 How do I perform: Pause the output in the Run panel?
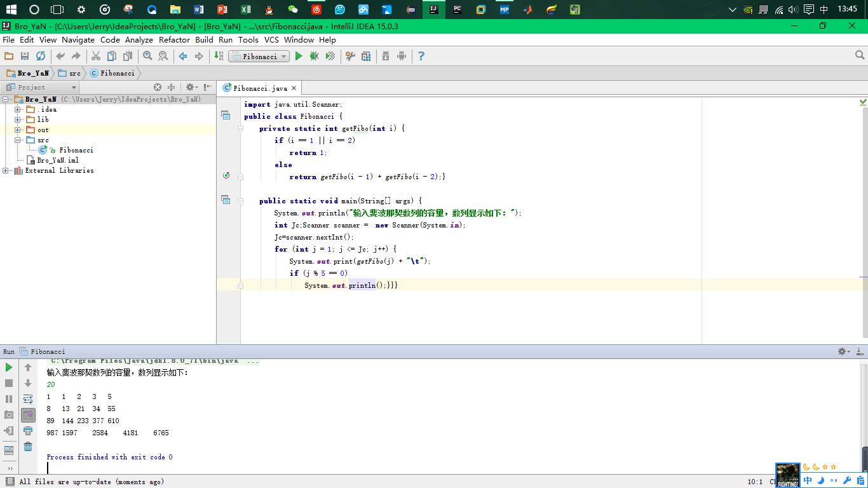point(9,399)
